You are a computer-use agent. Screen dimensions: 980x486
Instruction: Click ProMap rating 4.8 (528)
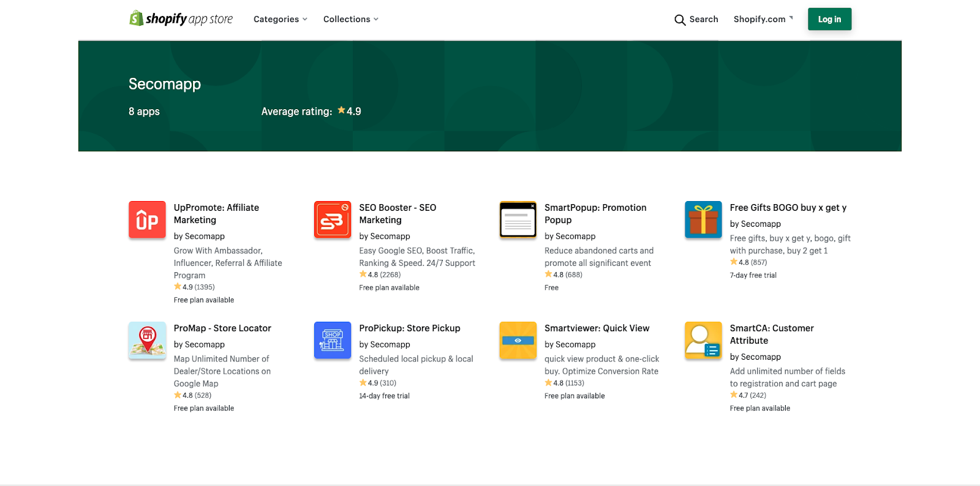click(x=192, y=395)
